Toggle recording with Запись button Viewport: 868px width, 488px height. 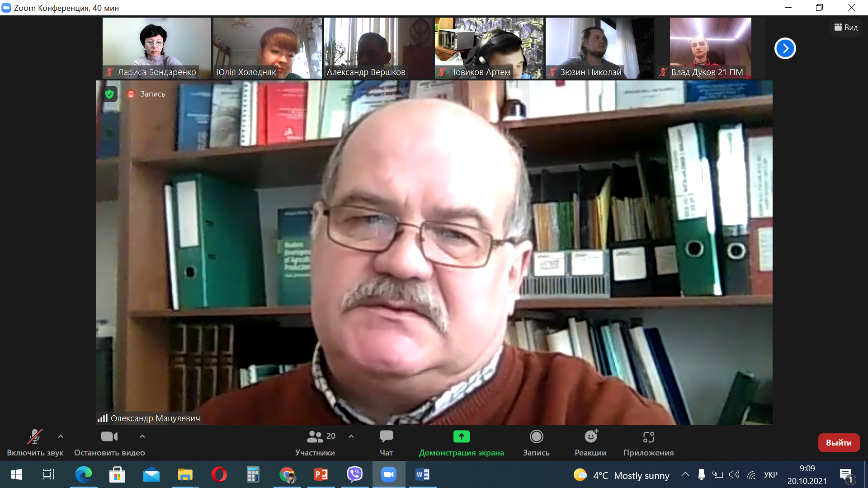(536, 437)
